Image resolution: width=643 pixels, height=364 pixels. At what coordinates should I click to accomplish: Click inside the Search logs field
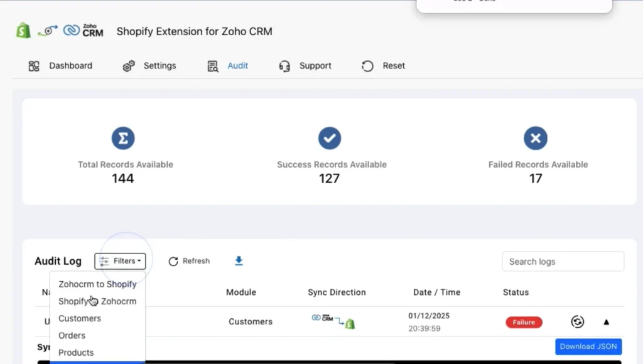(563, 261)
